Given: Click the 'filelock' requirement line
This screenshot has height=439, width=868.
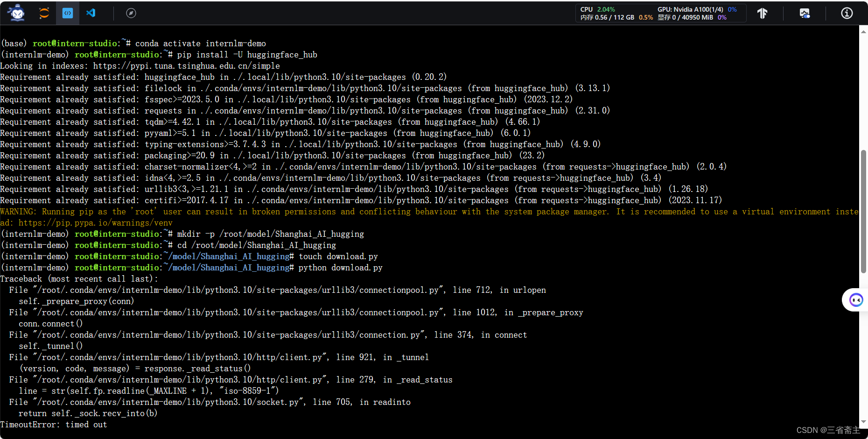Looking at the screenshot, I should (305, 88).
